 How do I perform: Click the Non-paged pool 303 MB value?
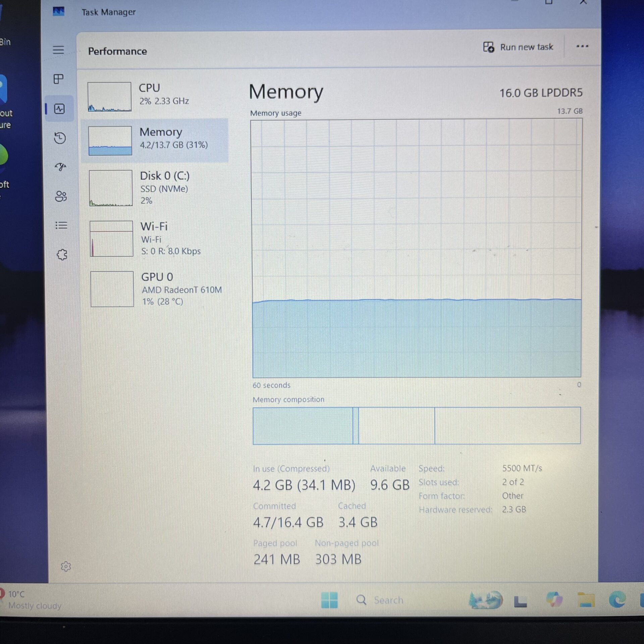click(338, 559)
